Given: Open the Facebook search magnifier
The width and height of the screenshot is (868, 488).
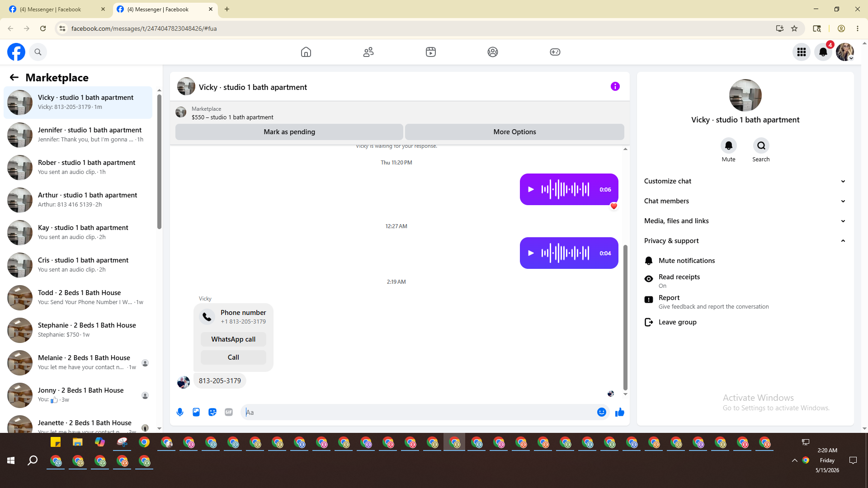Looking at the screenshot, I should [38, 52].
